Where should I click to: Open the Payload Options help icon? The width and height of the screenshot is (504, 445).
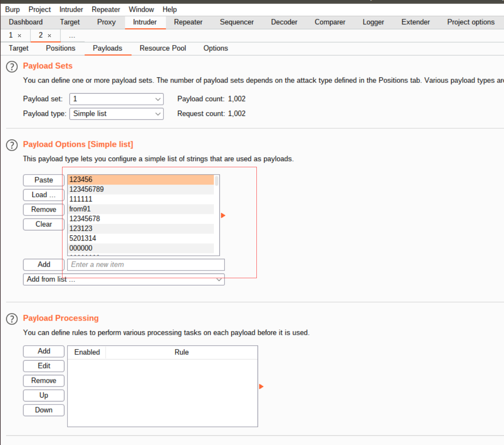12,145
